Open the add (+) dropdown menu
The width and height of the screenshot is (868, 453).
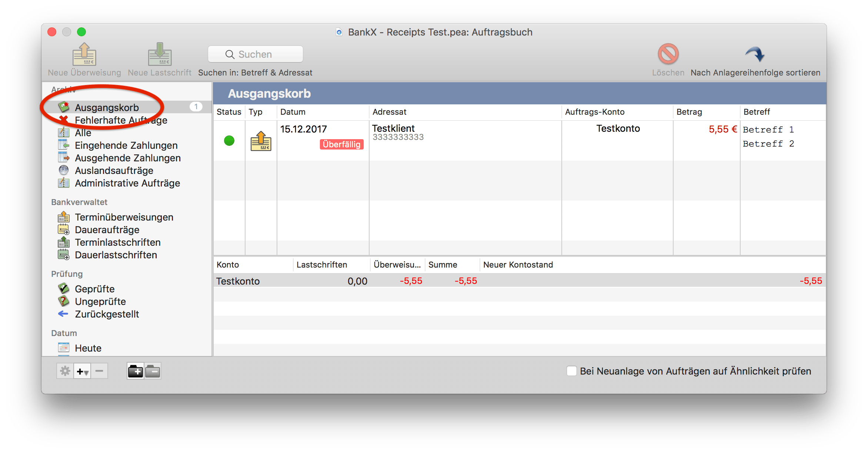[x=82, y=370]
